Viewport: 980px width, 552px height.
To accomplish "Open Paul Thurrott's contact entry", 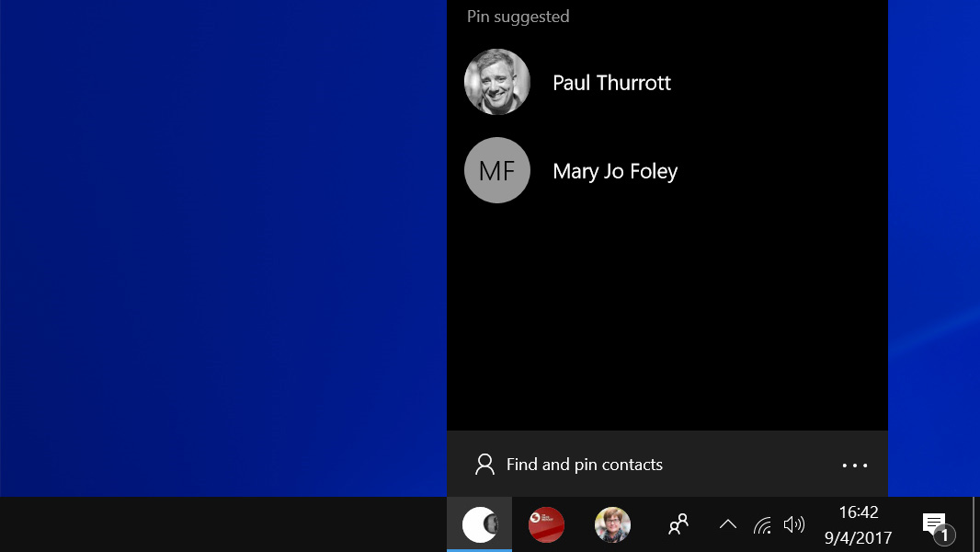I will (611, 82).
